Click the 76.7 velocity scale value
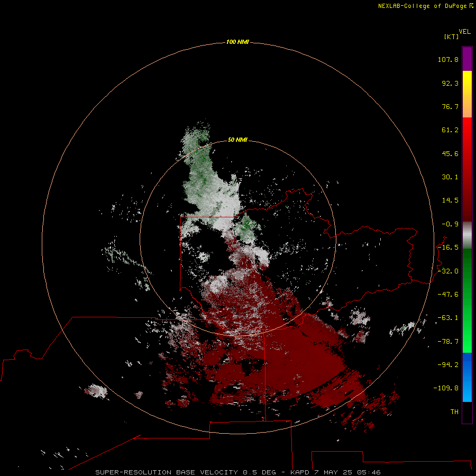Screen dimensions: 476x476 pos(450,106)
